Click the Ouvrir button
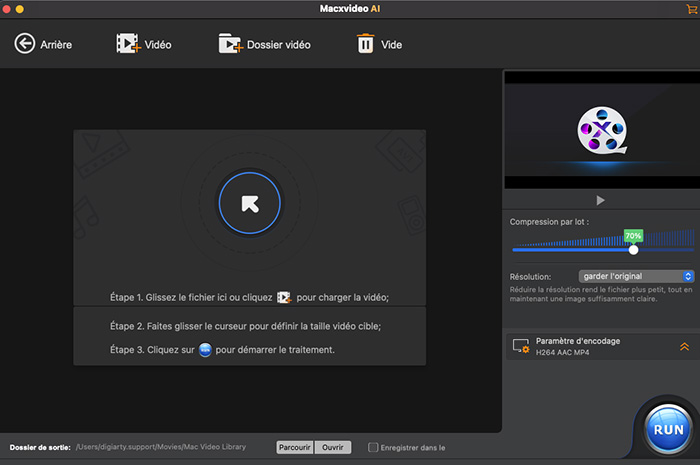The width and height of the screenshot is (700, 465). point(333,447)
